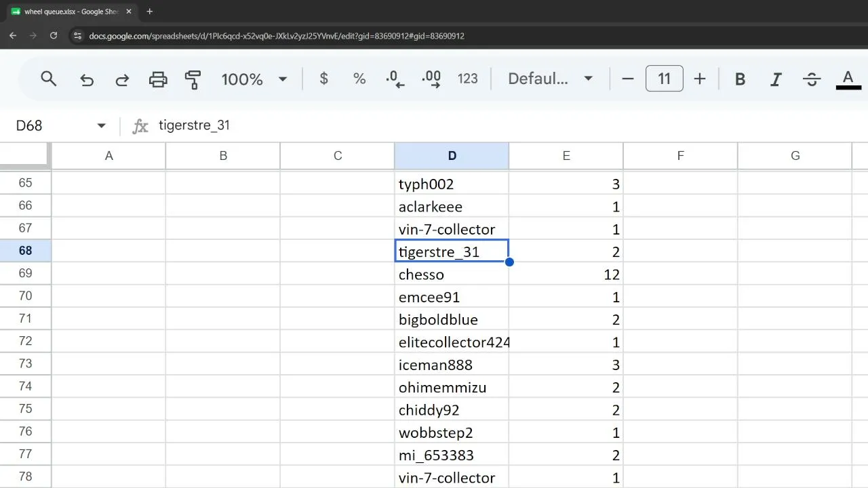
Task: Select column A header
Action: tap(108, 156)
